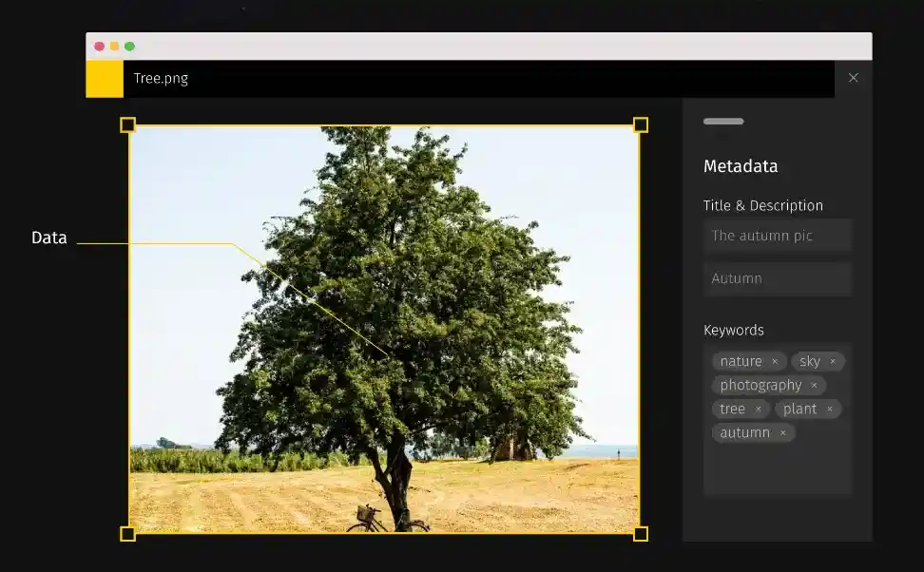924x572 pixels.
Task: Click the description field 'Autumn'
Action: pyautogui.click(x=778, y=278)
